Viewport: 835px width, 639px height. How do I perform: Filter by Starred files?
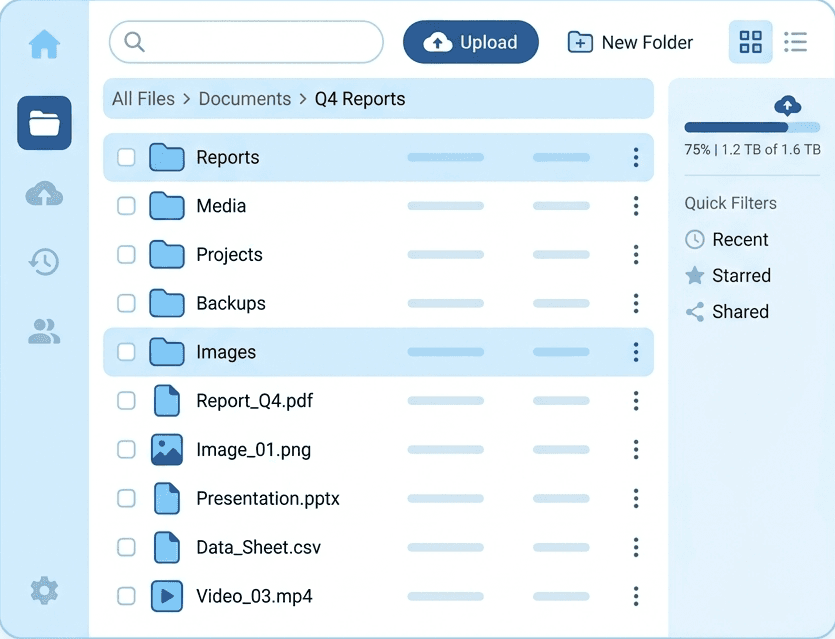tap(727, 275)
